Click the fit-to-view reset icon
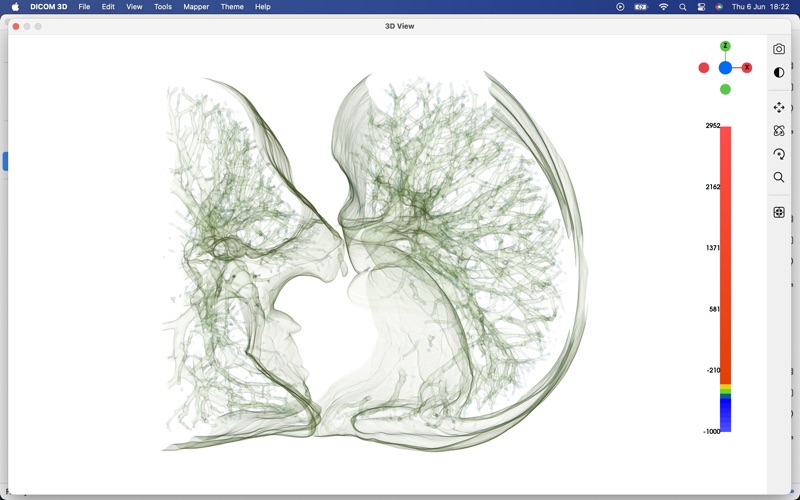 tap(779, 212)
